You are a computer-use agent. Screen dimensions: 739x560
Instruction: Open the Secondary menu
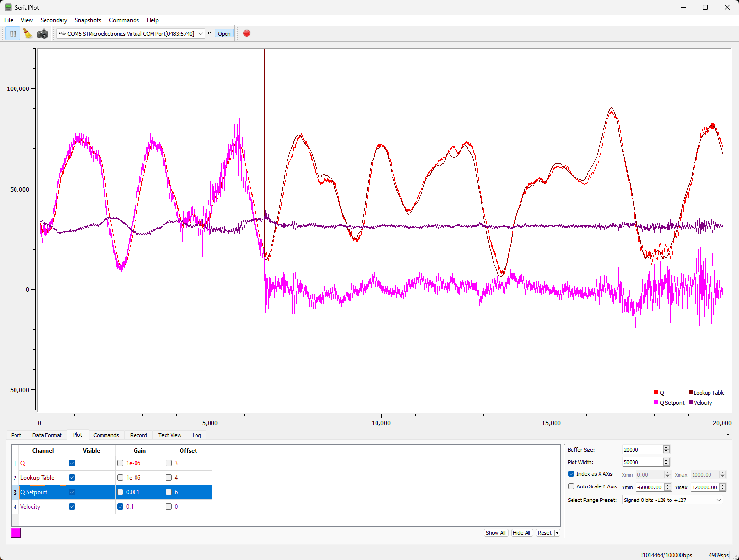54,20
